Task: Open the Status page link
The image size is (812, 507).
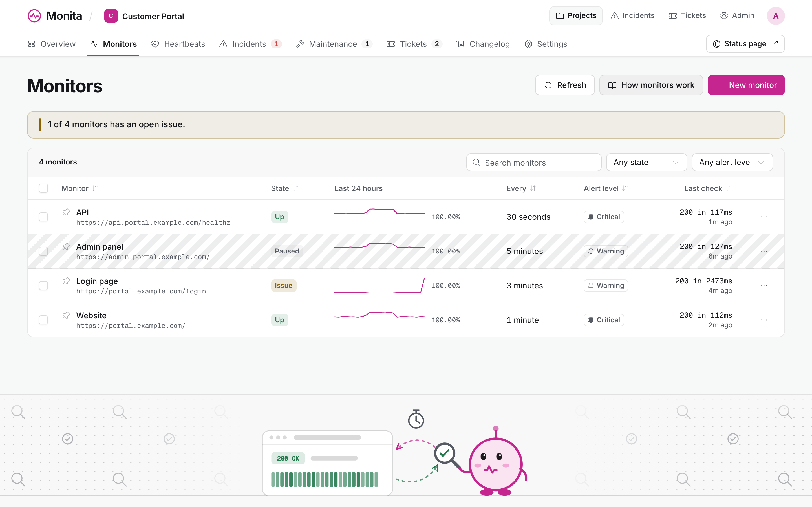Action: click(x=745, y=44)
